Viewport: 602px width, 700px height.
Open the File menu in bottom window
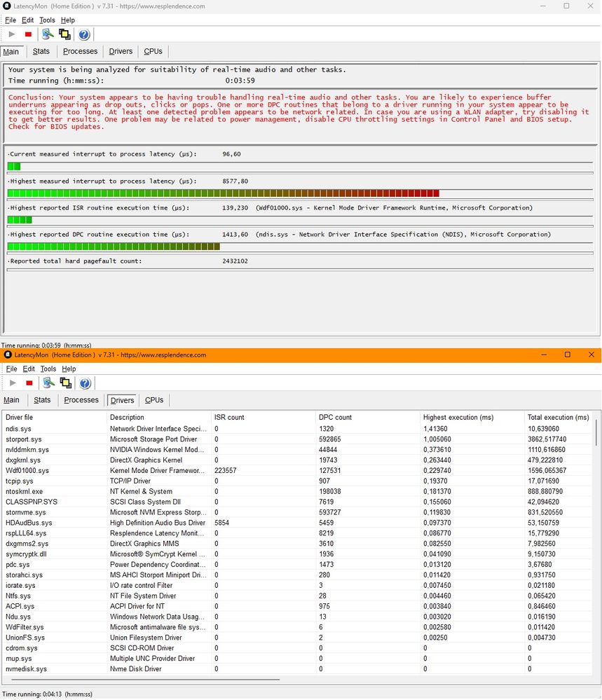click(x=11, y=369)
